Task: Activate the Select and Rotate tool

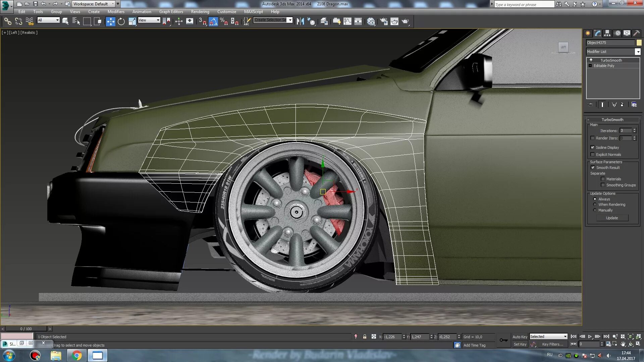Action: [x=121, y=21]
